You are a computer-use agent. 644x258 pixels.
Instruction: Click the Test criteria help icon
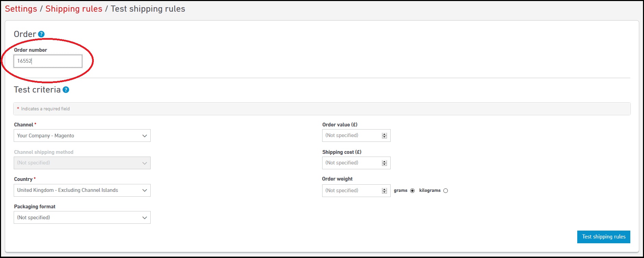coord(66,90)
